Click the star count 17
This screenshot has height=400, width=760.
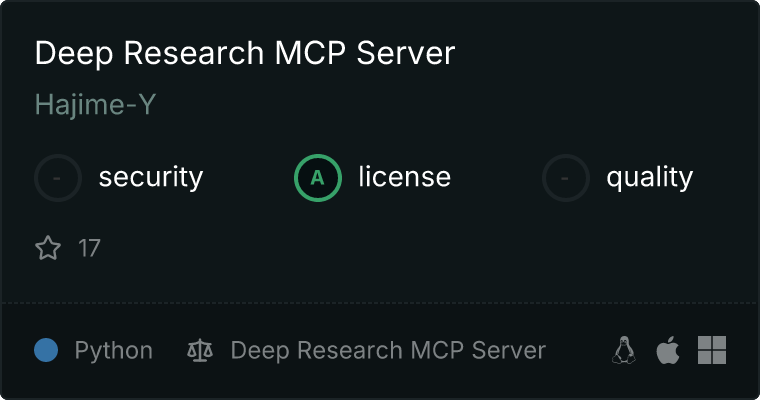(x=89, y=248)
